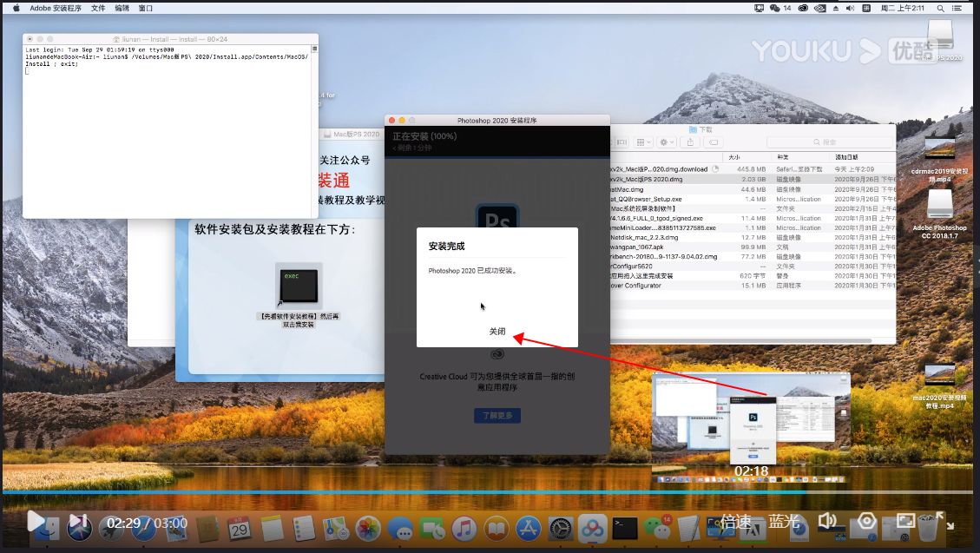Screen dimensions: 980x553
Task: Toggle the video player fullscreen arrows
Action: 944,521
